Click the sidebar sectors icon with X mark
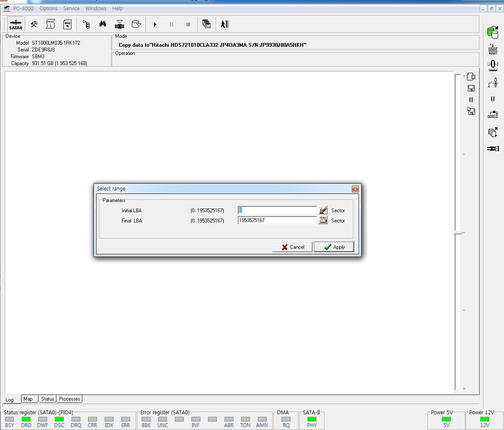 (x=493, y=114)
